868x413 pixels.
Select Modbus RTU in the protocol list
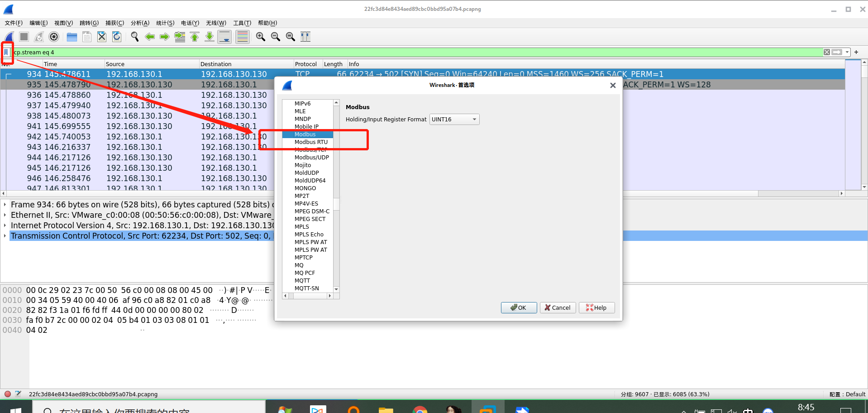(311, 142)
